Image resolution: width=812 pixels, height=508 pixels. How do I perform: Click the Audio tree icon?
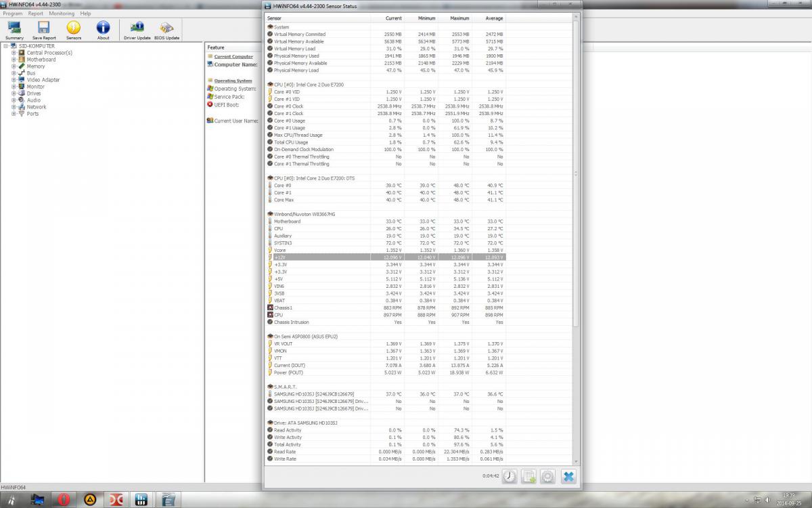(22, 100)
